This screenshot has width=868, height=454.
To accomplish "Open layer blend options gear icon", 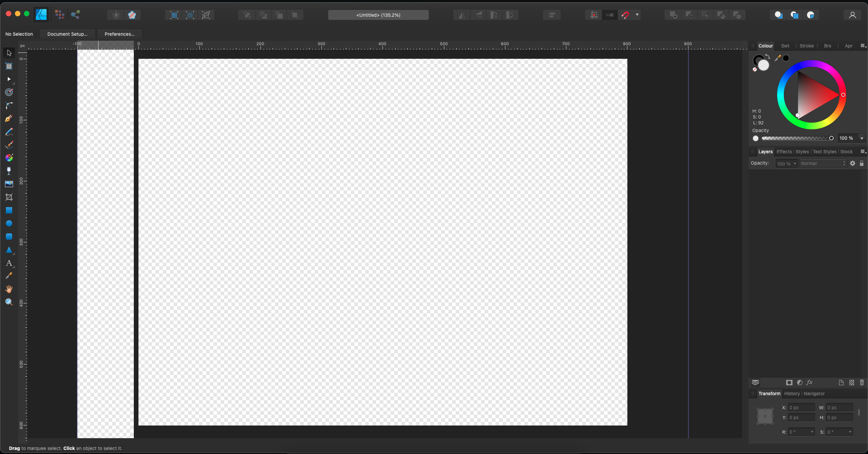I will click(853, 163).
